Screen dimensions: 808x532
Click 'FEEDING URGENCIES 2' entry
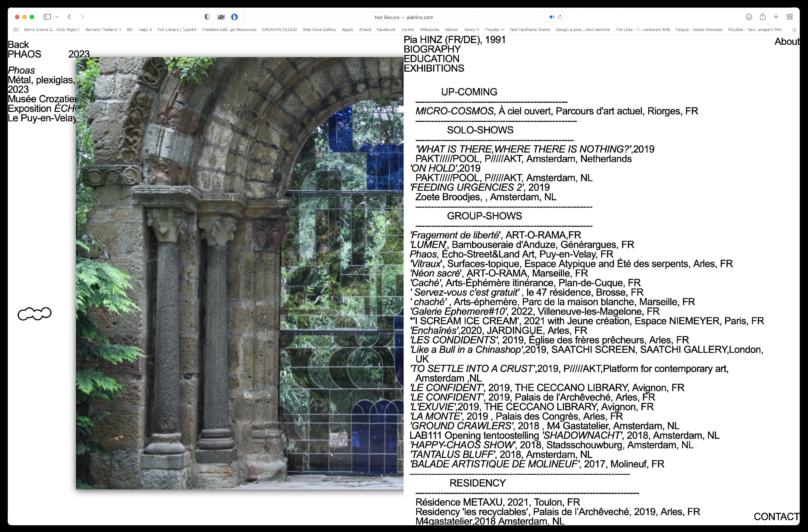pyautogui.click(x=480, y=187)
